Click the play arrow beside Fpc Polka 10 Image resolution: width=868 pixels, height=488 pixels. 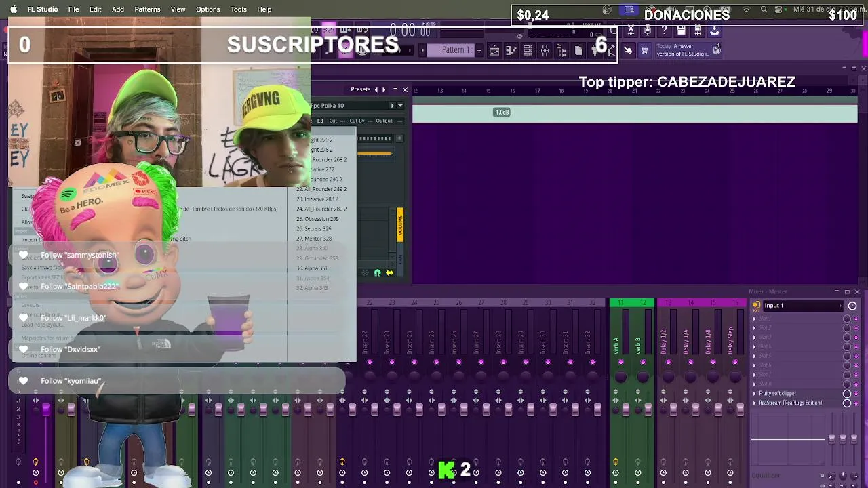[x=391, y=106]
